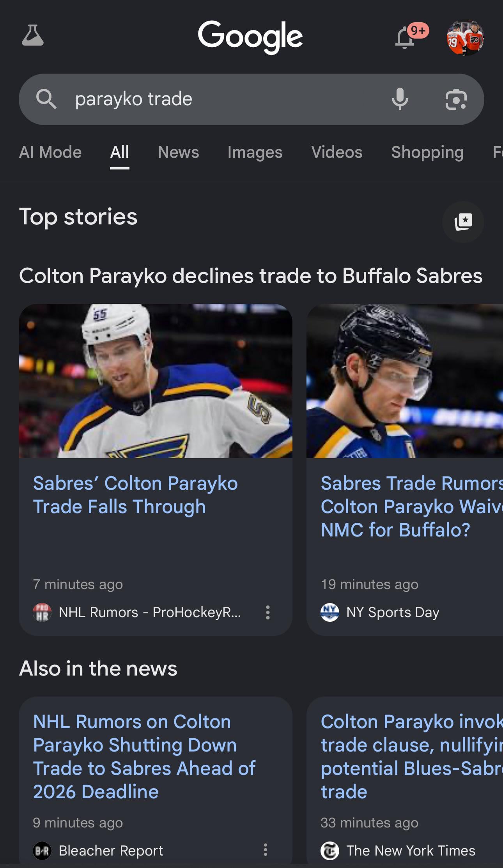Open New York Times Parayko article
Viewport: 503px width, 868px height.
pyautogui.click(x=409, y=756)
